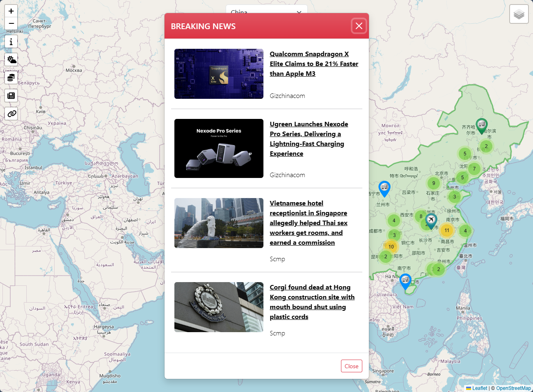Click the Hong Kong police emblem thumbnail
Viewport: 533px width, 392px height.
click(x=219, y=307)
